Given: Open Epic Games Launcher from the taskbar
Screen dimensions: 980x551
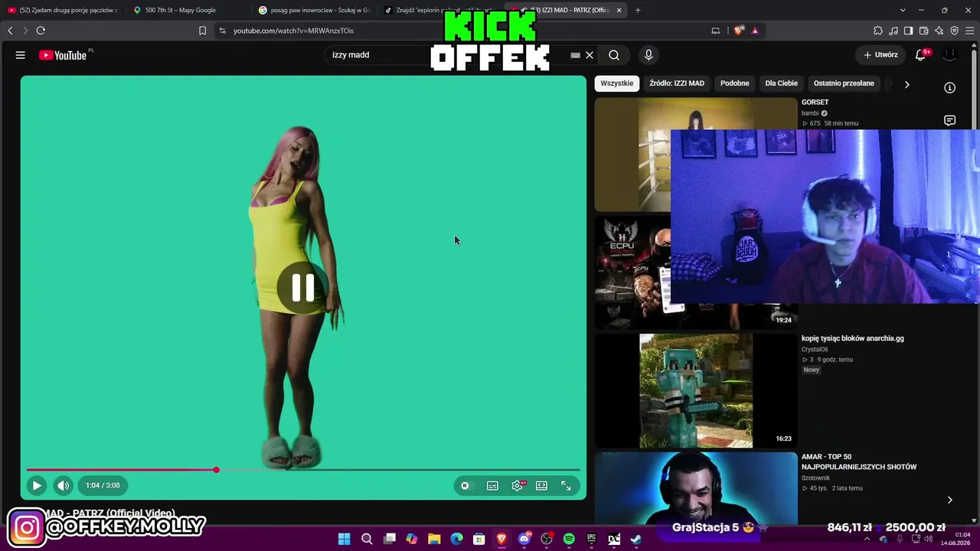Looking at the screenshot, I should [x=592, y=539].
